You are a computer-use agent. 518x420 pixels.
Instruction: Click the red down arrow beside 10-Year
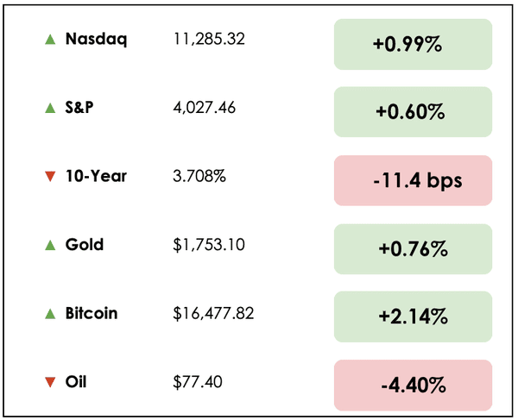point(49,177)
